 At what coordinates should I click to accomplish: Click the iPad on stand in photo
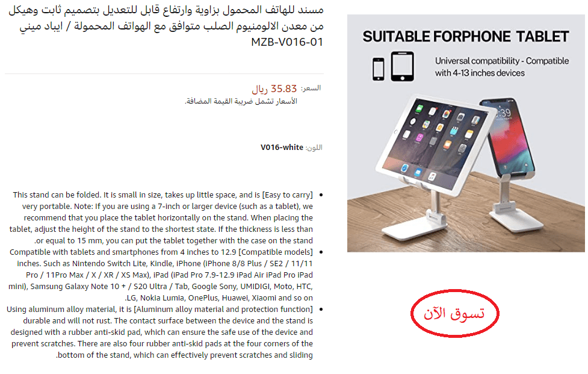(435, 146)
